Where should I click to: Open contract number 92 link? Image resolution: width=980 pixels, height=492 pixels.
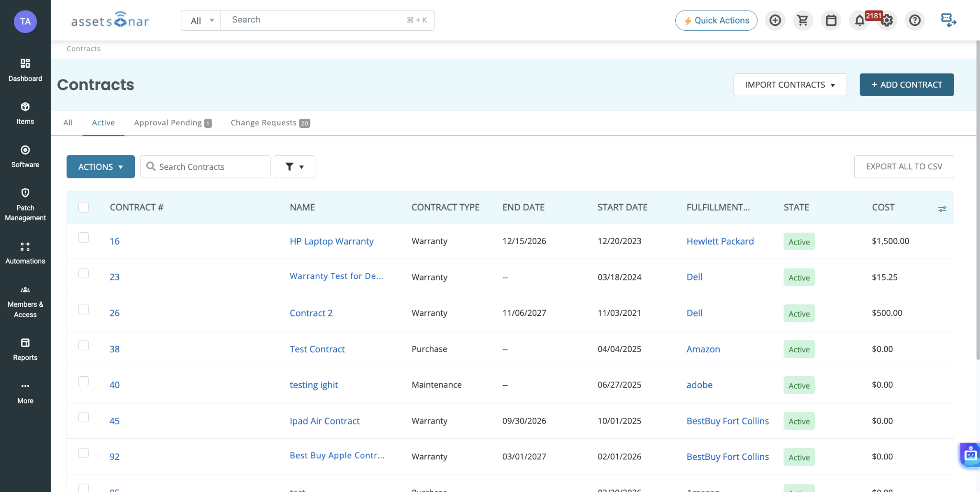point(114,457)
